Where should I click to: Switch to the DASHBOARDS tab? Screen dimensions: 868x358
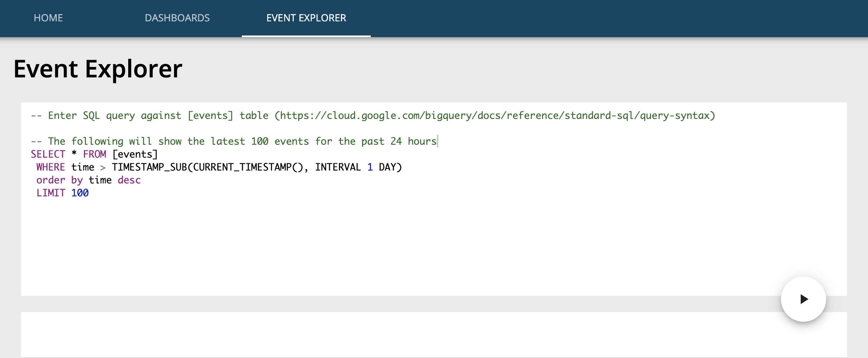tap(177, 18)
